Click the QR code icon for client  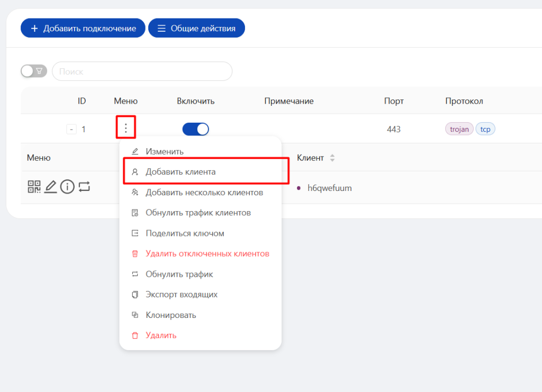34,187
